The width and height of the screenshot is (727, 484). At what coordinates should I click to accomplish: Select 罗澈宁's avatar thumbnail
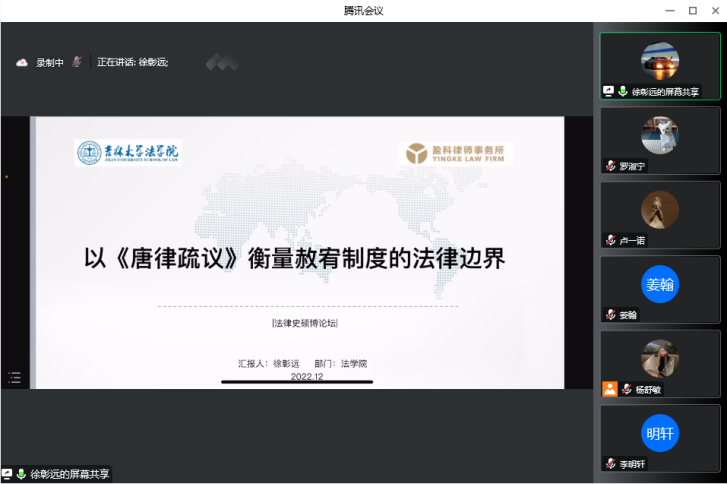[659, 135]
